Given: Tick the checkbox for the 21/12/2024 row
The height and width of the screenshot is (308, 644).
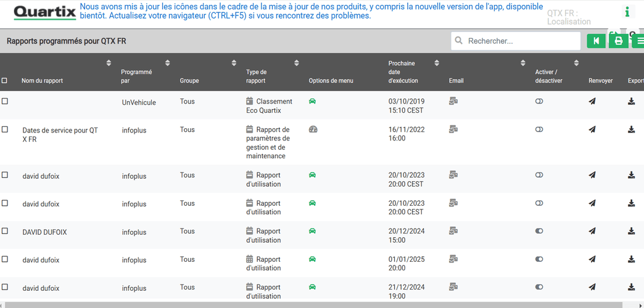Looking at the screenshot, I should pyautogui.click(x=5, y=286).
